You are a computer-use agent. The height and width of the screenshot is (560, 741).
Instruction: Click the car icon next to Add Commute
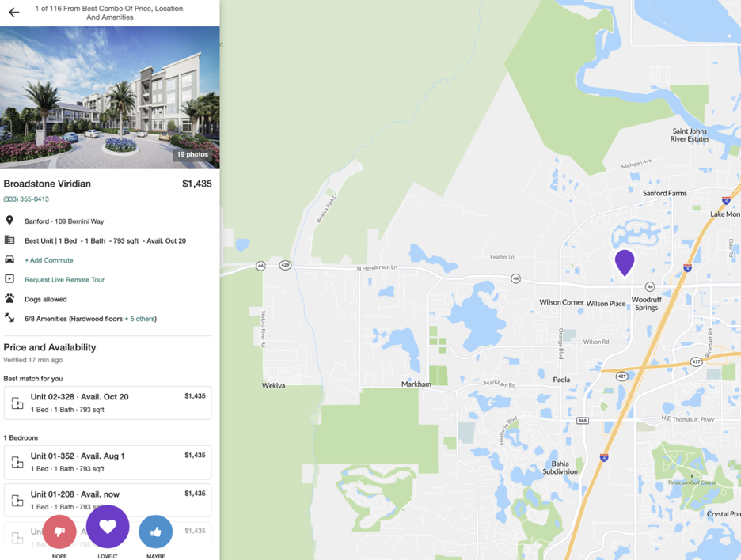(9, 259)
